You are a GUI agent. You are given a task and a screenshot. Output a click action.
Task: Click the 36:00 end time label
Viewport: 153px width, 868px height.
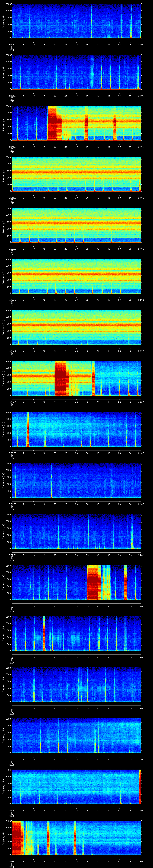click(141, 708)
